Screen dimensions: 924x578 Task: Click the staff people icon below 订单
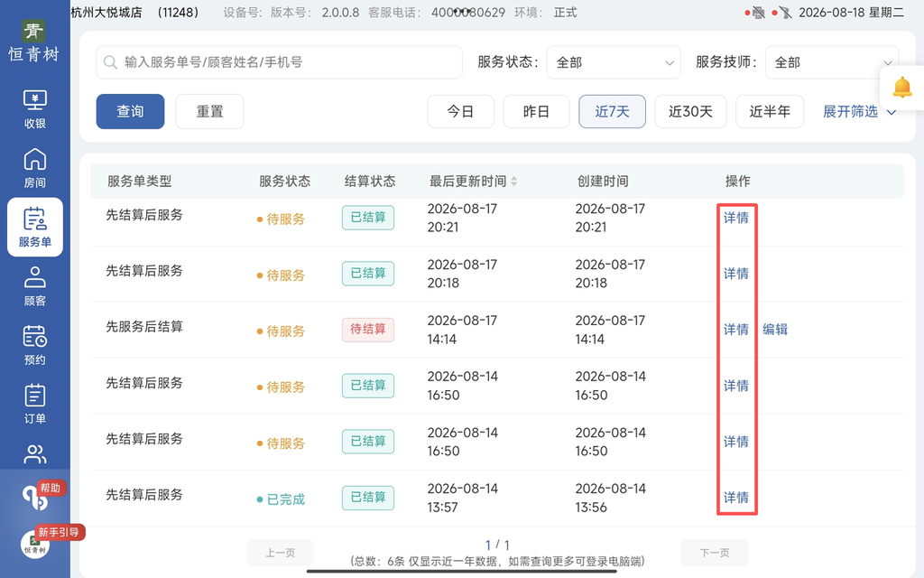click(x=35, y=454)
